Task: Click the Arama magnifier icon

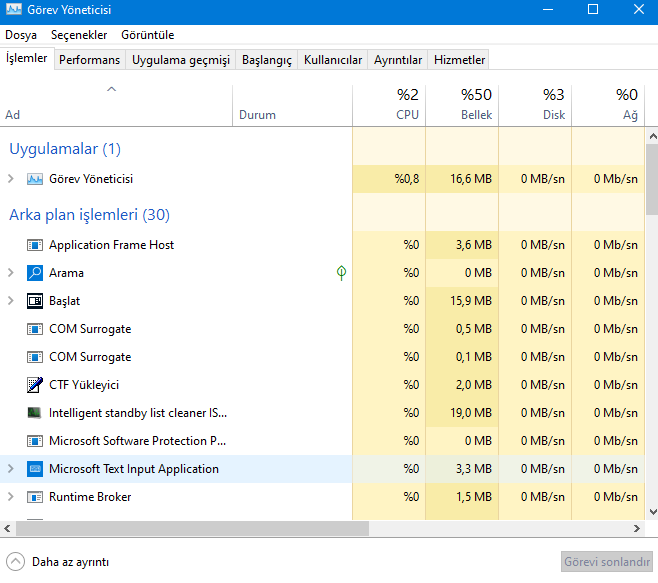Action: 35,273
